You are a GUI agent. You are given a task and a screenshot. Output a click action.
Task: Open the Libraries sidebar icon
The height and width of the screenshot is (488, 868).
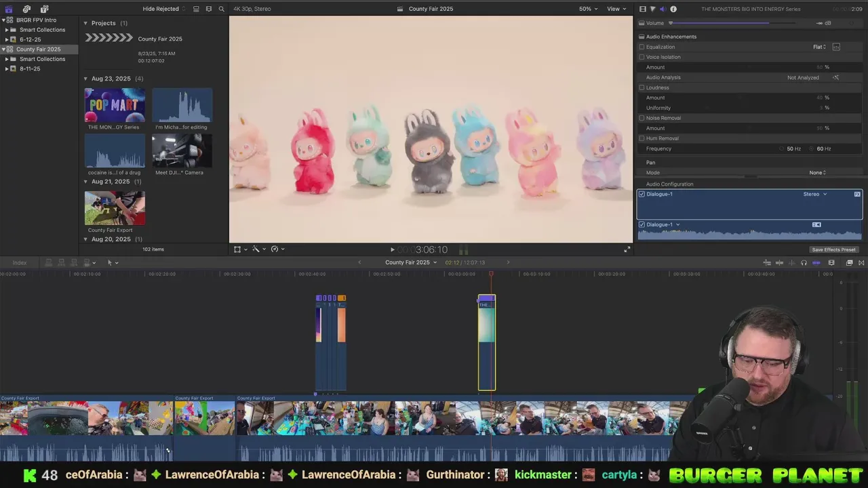[x=9, y=9]
